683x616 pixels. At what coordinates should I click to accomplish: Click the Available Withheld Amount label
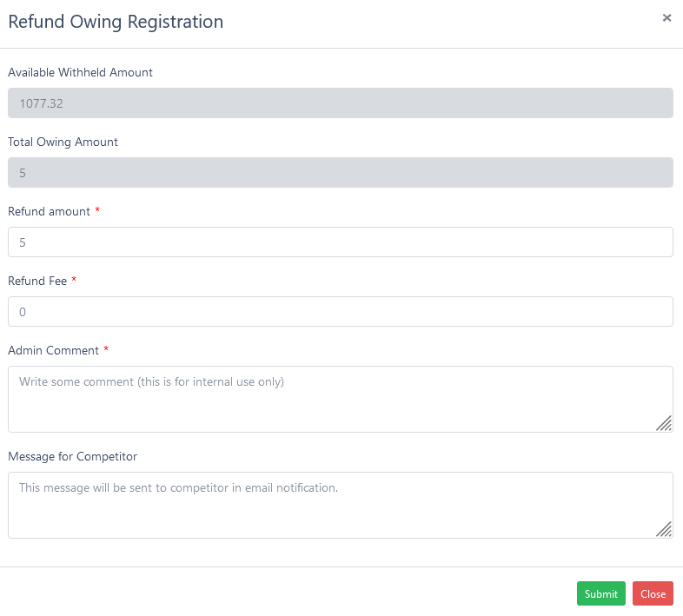click(80, 72)
